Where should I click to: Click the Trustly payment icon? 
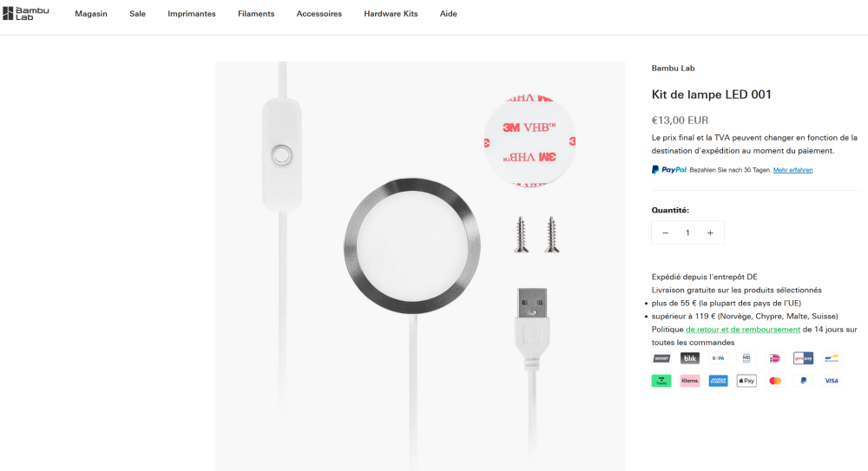(x=661, y=381)
